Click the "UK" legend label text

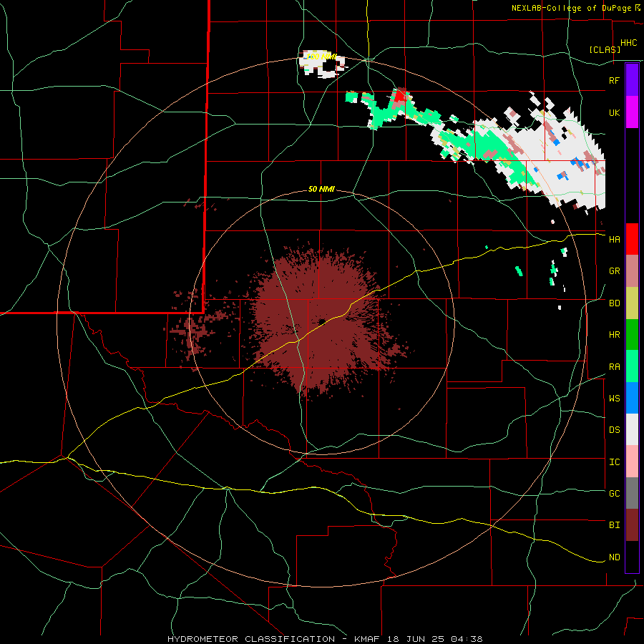pyautogui.click(x=614, y=112)
